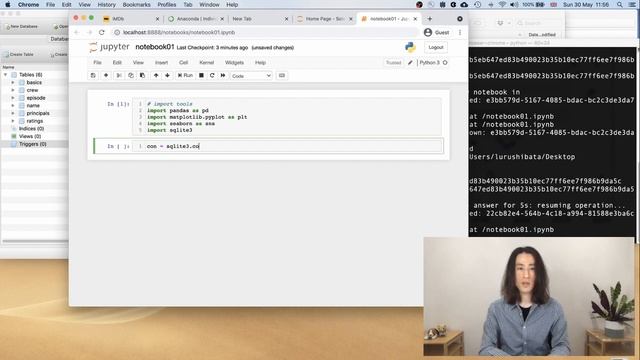Open the Jupyter Cell menu
Screen dimensions: 640x360
click(184, 62)
